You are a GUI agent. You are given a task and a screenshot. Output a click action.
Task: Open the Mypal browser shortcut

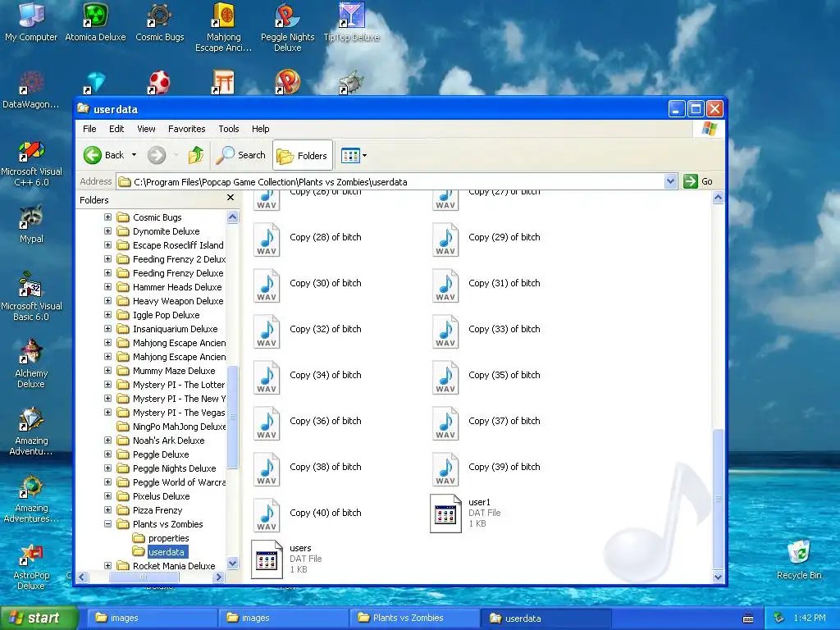pyautogui.click(x=31, y=224)
